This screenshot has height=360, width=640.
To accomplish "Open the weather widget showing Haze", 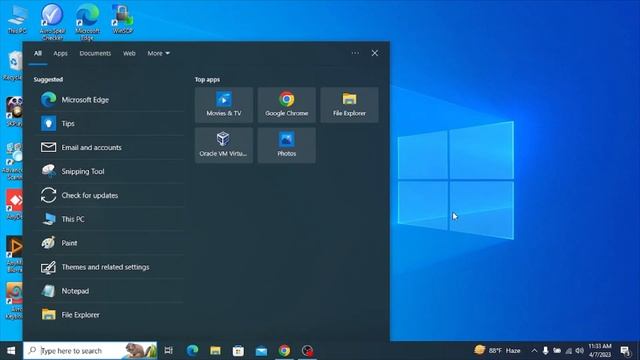I will click(498, 350).
